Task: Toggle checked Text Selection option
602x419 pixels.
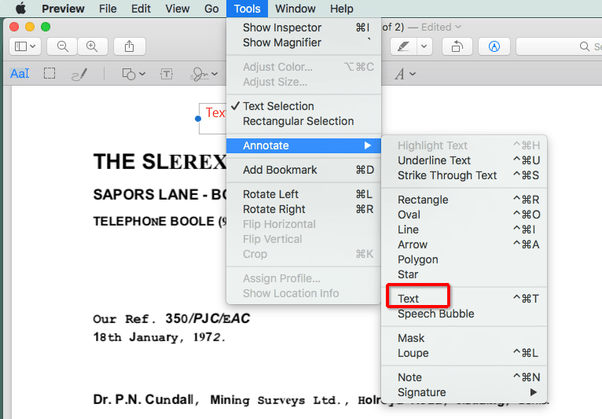Action: coord(304,106)
